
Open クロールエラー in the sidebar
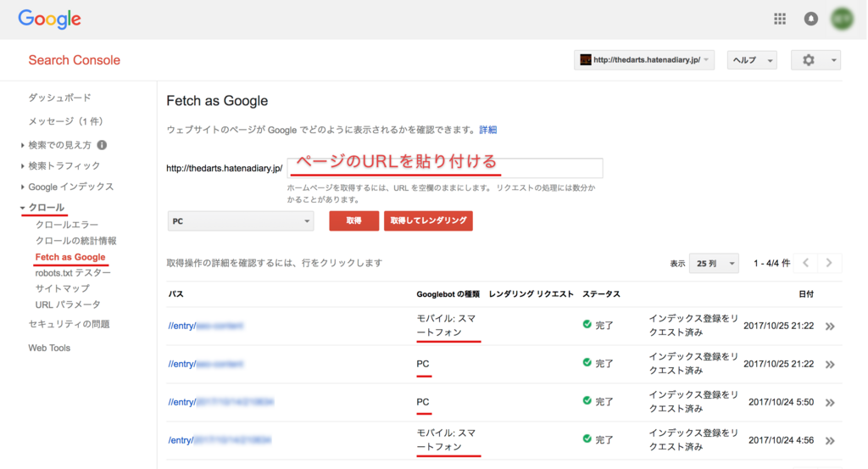pos(67,225)
